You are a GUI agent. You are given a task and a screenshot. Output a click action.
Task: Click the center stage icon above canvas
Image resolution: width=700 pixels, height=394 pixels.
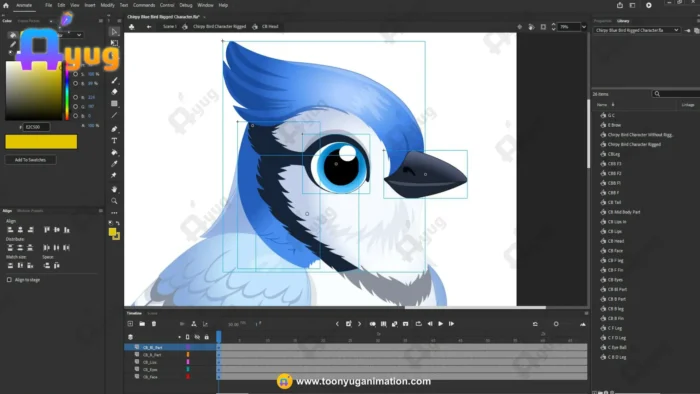pyautogui.click(x=520, y=27)
